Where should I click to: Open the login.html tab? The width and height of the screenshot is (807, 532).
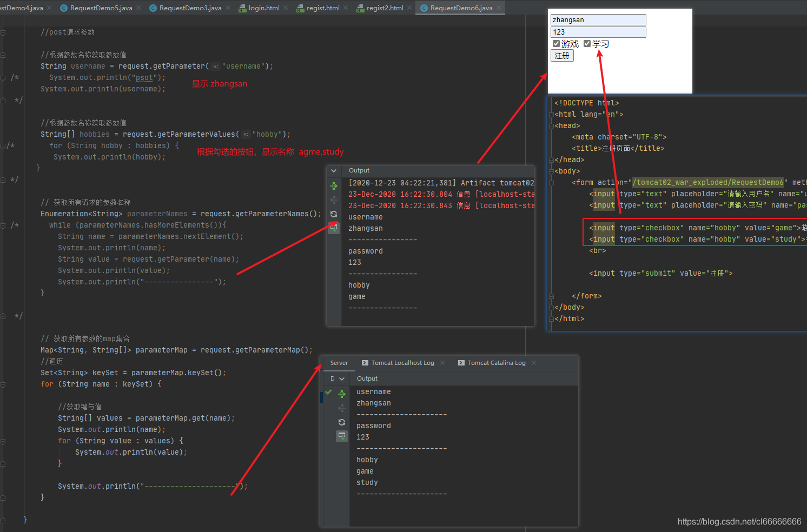[263, 8]
